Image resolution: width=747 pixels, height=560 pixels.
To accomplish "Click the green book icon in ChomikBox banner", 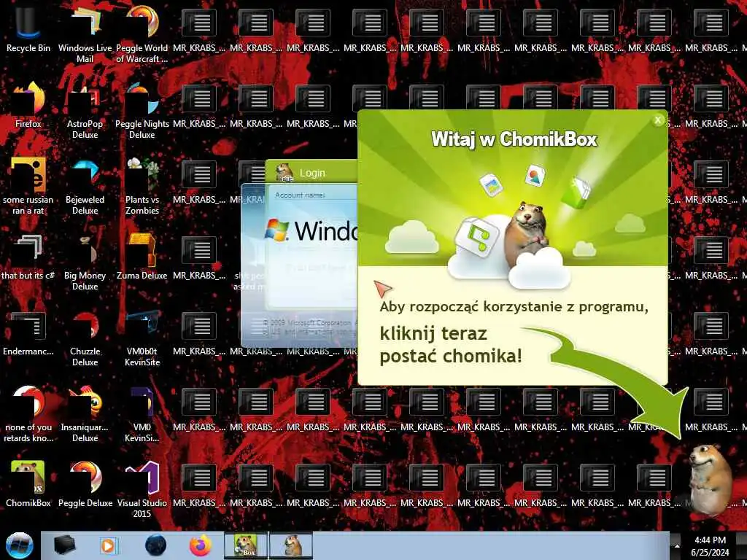I will (x=576, y=192).
